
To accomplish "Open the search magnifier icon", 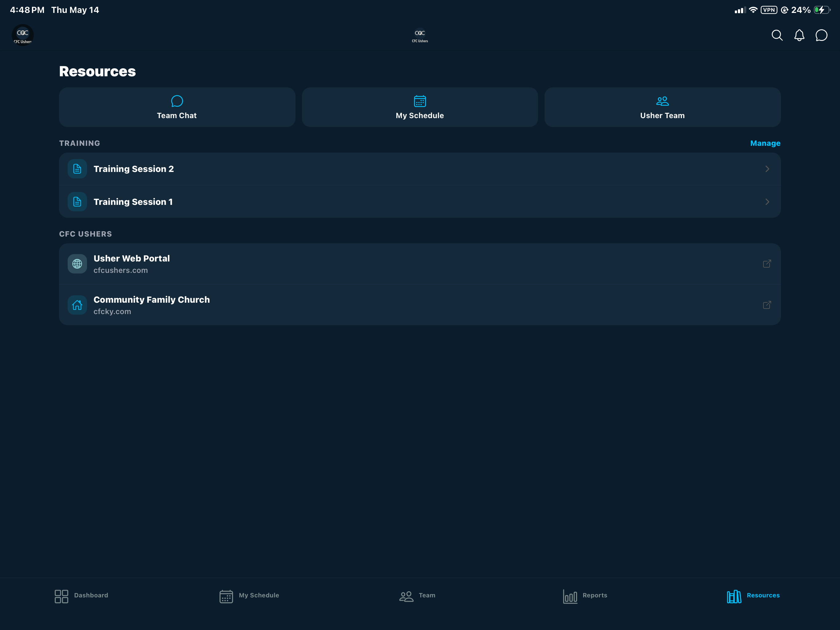I will (x=777, y=35).
